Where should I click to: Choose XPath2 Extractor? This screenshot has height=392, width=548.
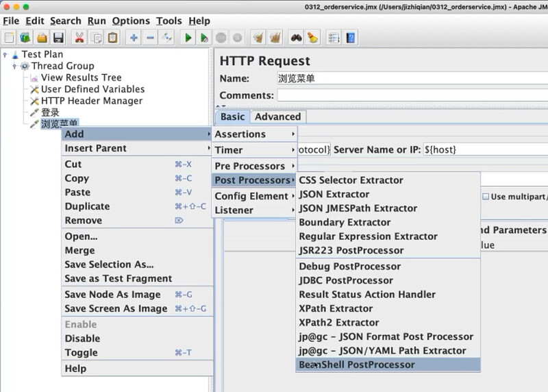[388, 322]
